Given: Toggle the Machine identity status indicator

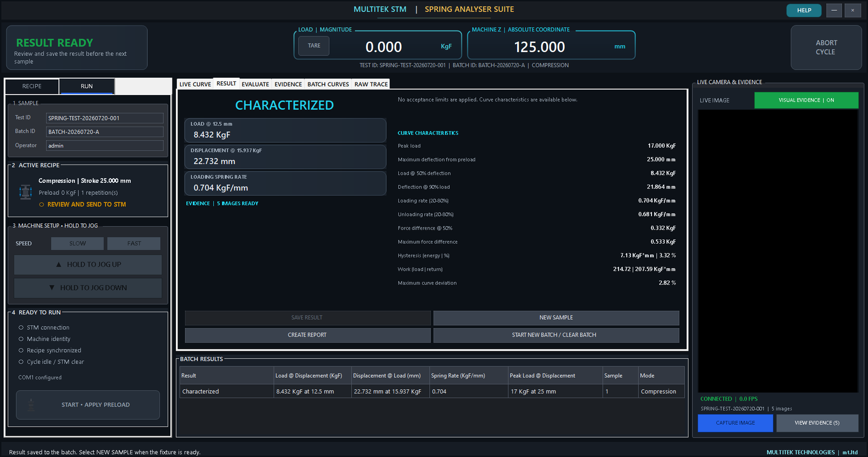Looking at the screenshot, I should (21, 339).
